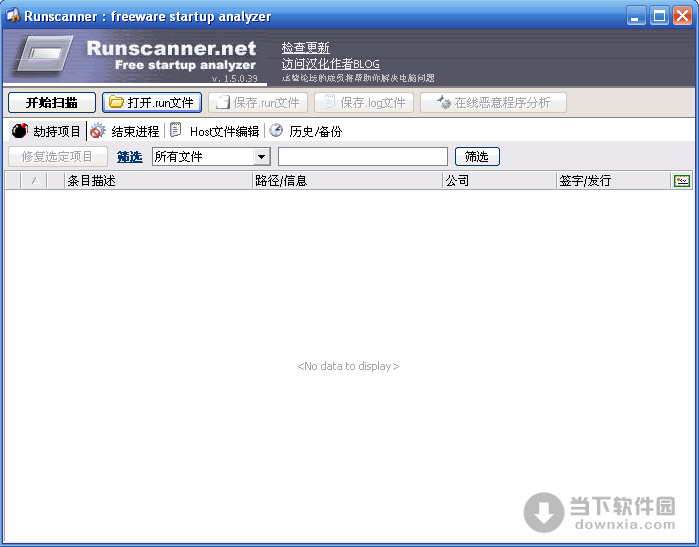This screenshot has width=699, height=547.
Task: Minimize the Runscanner window
Action: 636,16
